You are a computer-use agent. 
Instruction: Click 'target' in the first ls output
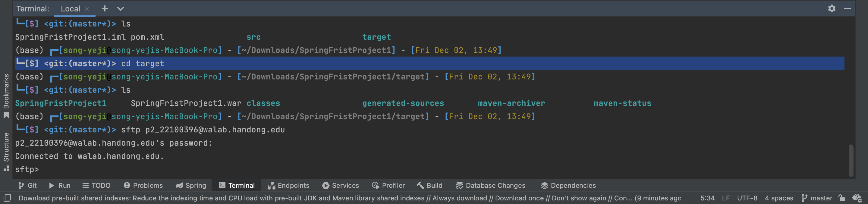click(376, 37)
